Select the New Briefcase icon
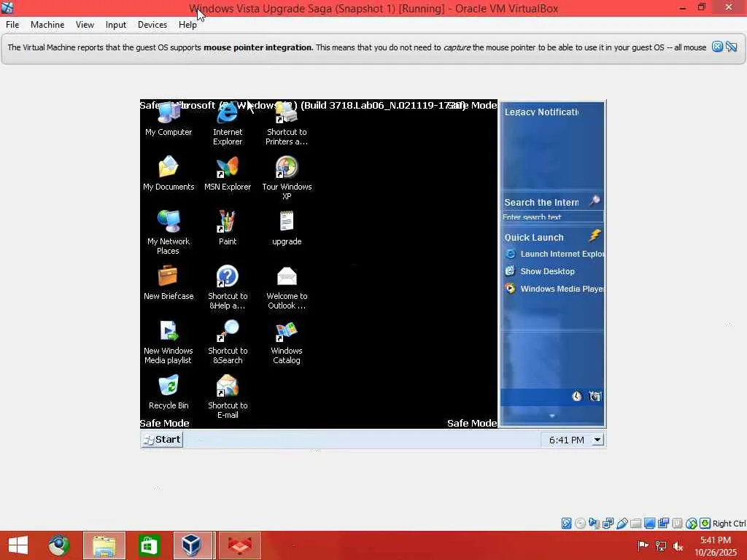 click(169, 283)
